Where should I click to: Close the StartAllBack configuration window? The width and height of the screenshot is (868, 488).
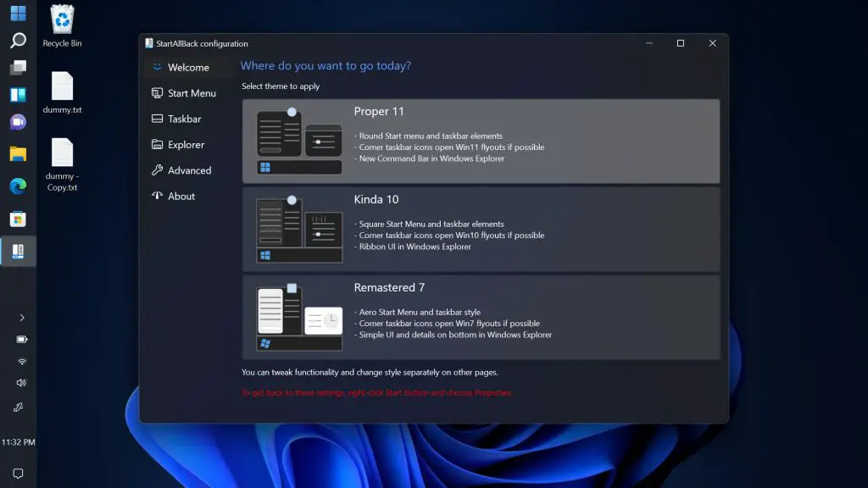[712, 43]
